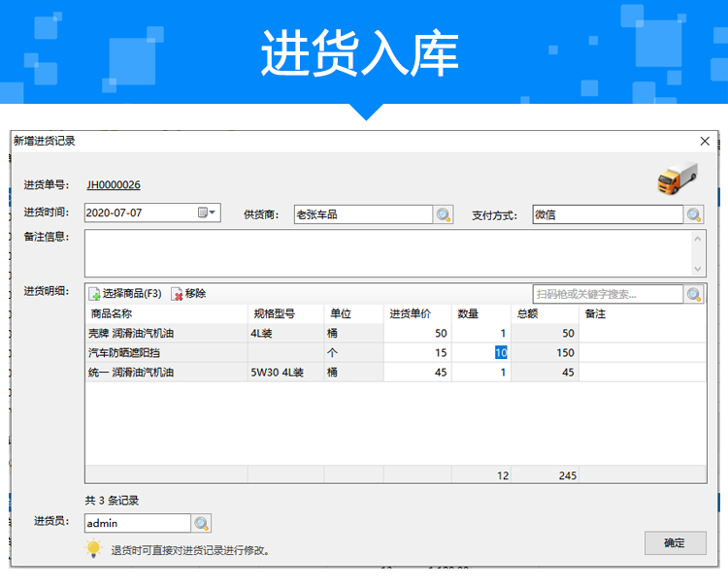Select the row 壳牌 润滑油汽机油
Image resolution: width=728 pixels, height=587 pixels.
pos(396,333)
